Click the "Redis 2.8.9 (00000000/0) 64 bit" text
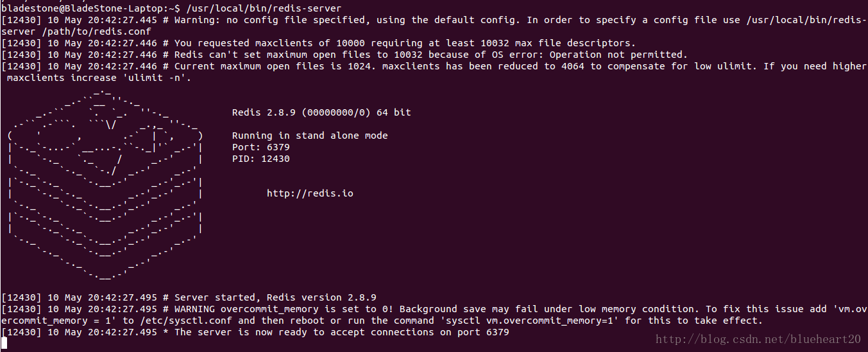The image size is (868, 352). coord(321,112)
